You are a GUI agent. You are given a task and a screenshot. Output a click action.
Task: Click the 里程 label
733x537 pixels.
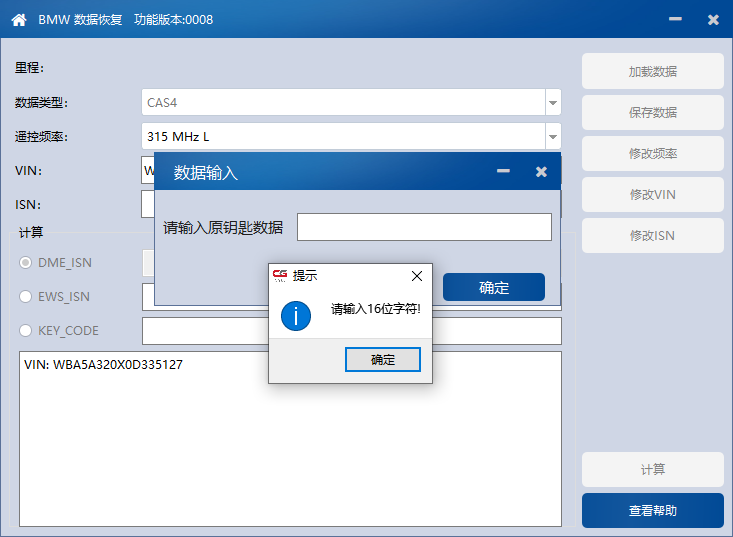coord(29,68)
